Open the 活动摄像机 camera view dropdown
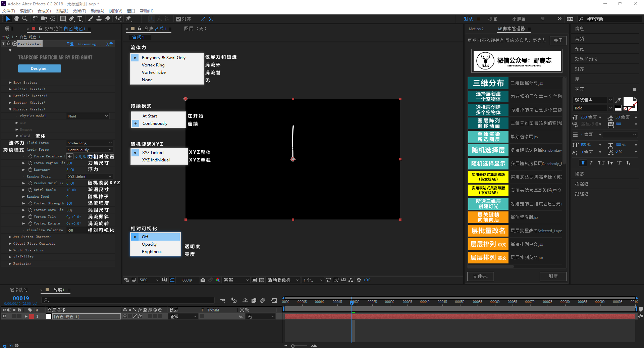 click(x=283, y=280)
